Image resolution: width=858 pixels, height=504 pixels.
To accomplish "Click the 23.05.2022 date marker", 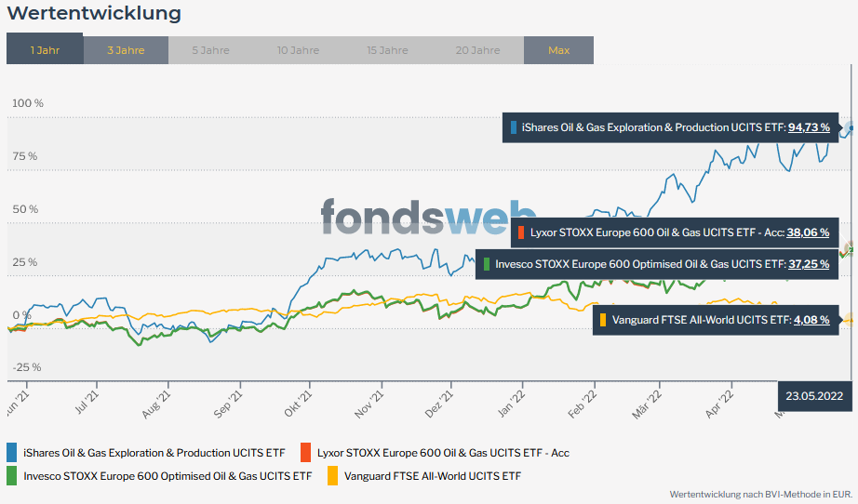I will point(814,396).
